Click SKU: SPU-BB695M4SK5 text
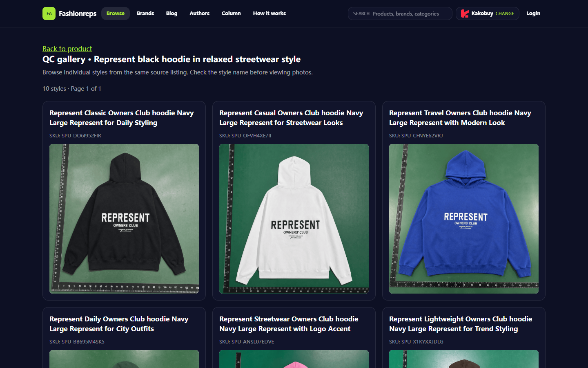The width and height of the screenshot is (588, 368). click(x=77, y=342)
